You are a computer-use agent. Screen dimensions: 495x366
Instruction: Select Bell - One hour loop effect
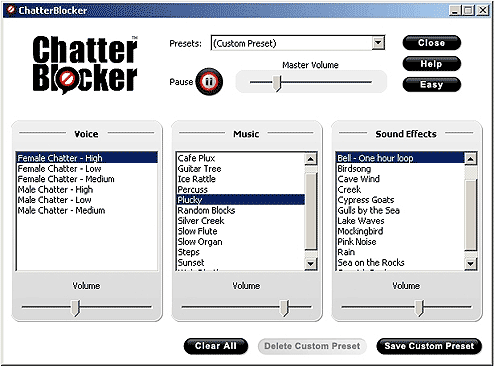point(400,158)
